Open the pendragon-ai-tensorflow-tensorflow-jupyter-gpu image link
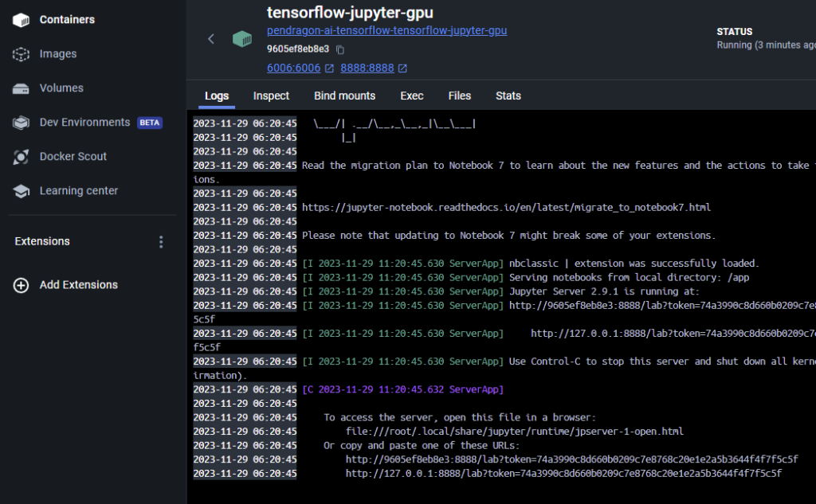This screenshot has height=504, width=816. 386,31
